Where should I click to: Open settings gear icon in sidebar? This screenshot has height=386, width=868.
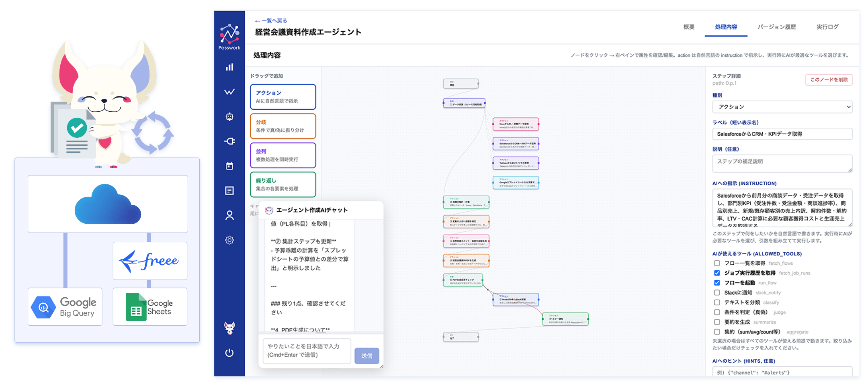[x=229, y=240]
